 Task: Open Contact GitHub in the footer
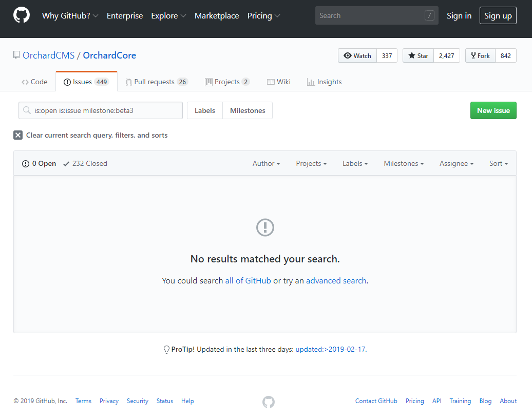[376, 401]
